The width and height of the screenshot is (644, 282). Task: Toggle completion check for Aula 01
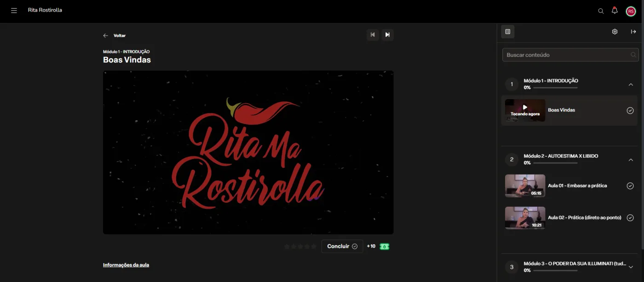click(x=630, y=186)
